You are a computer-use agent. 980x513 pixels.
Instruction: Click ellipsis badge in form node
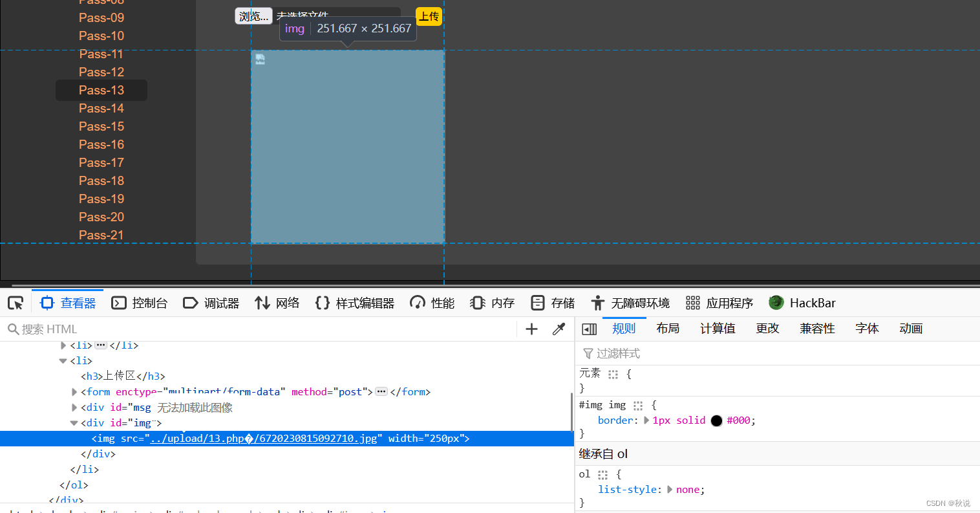pyautogui.click(x=381, y=391)
